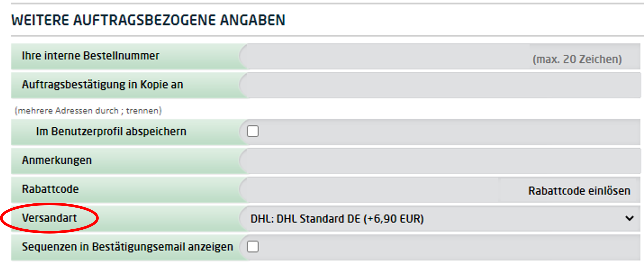Enable the Im Benutzerprofil abspeichern checkbox

(x=253, y=131)
